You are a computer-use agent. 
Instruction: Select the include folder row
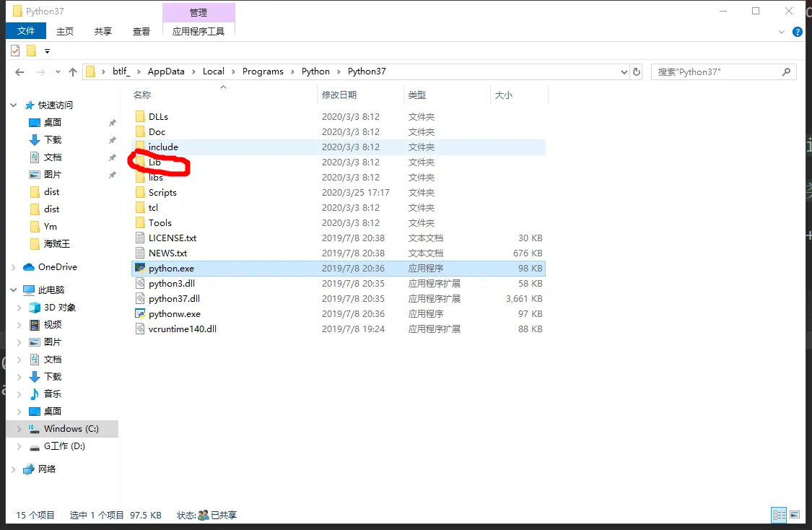339,147
